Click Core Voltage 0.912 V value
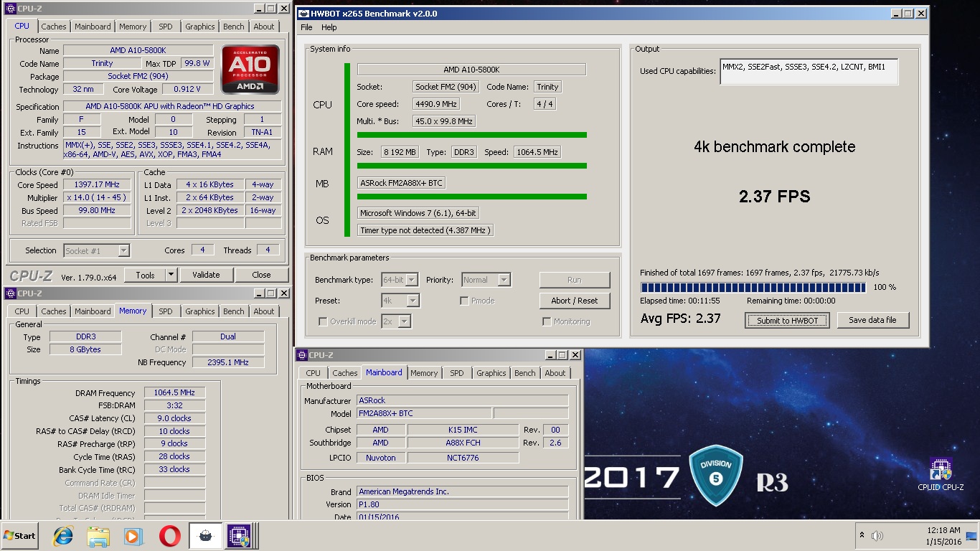 pos(188,89)
